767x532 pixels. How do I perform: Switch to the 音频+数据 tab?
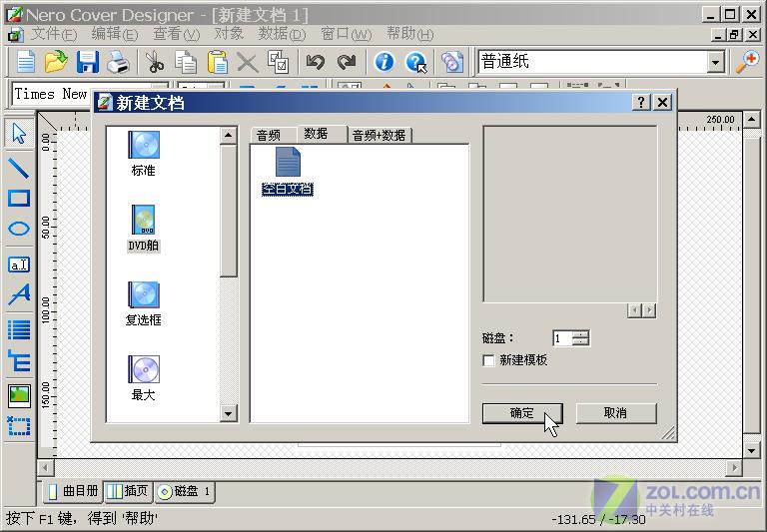(x=380, y=135)
